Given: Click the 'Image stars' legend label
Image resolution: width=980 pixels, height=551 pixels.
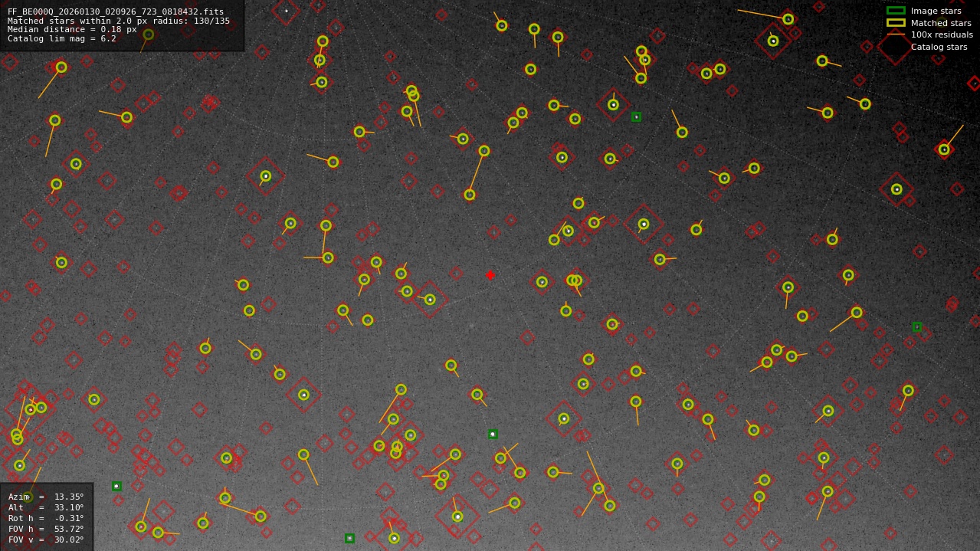Looking at the screenshot, I should [x=936, y=11].
